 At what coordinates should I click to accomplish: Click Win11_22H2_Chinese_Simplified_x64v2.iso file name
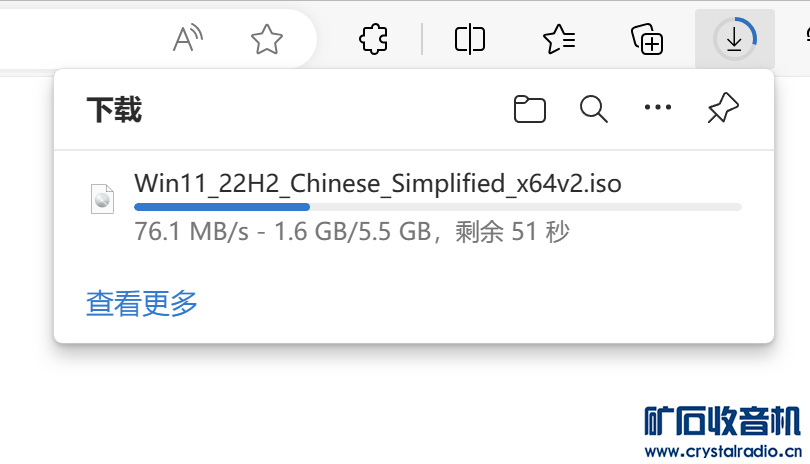pyautogui.click(x=378, y=183)
